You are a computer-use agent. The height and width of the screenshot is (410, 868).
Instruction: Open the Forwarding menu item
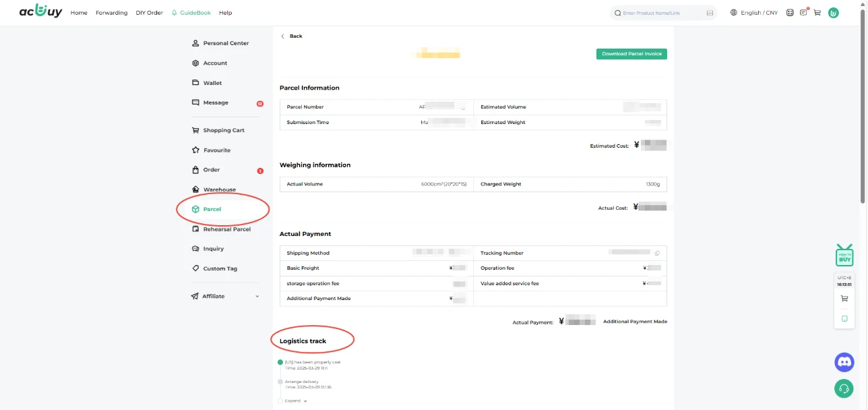click(x=111, y=13)
